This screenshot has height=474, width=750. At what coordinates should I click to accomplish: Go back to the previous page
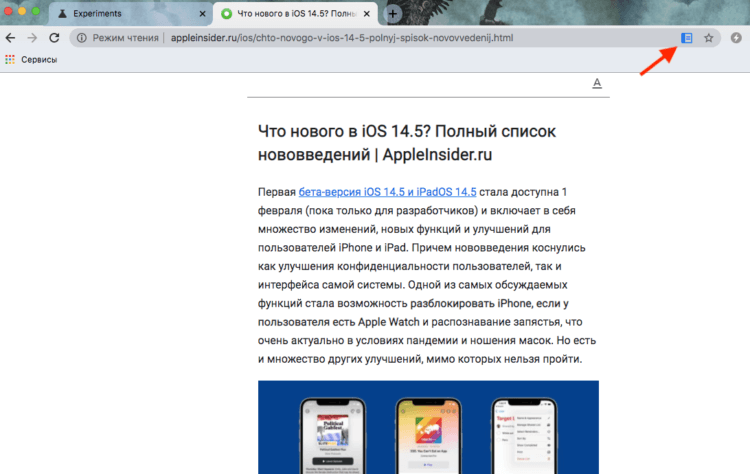11,38
